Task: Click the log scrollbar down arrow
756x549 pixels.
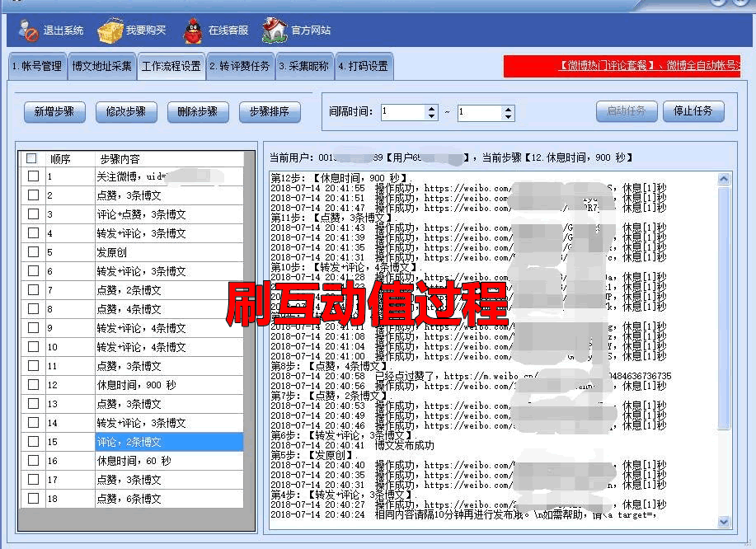Action: pyautogui.click(x=724, y=522)
